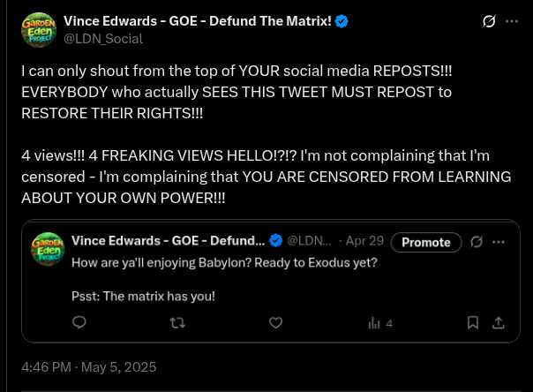Click the 4:46 PM May 5, 2025 timestamp

tap(88, 366)
